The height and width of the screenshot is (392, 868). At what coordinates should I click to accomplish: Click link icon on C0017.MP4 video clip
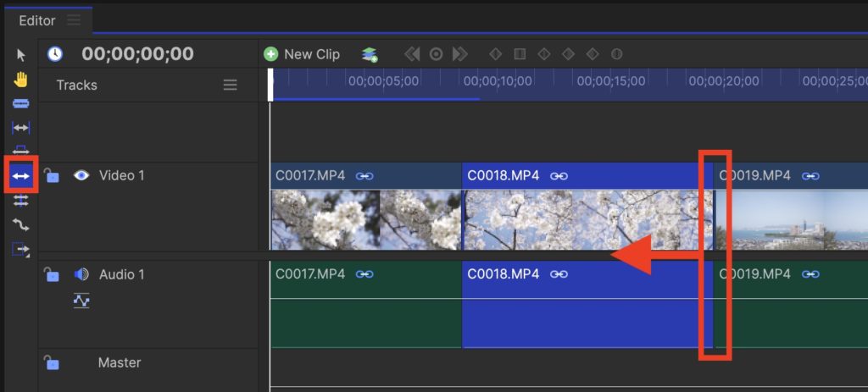(364, 176)
